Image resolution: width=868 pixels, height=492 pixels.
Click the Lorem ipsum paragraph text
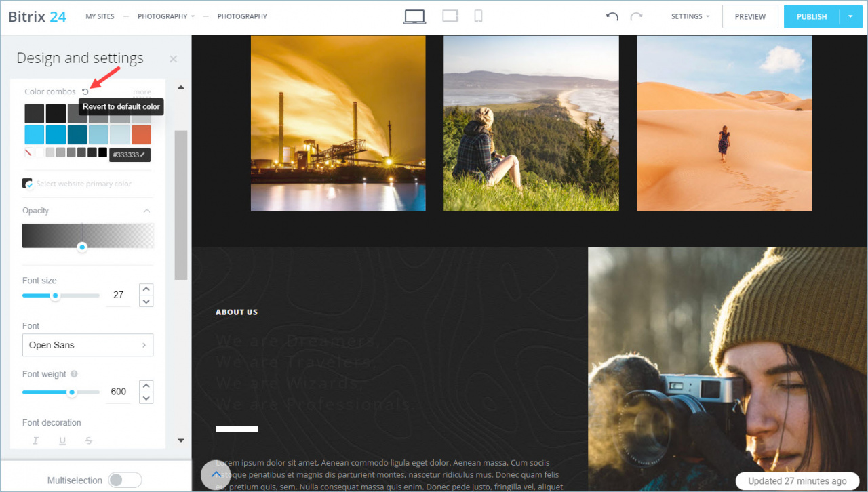pos(388,475)
